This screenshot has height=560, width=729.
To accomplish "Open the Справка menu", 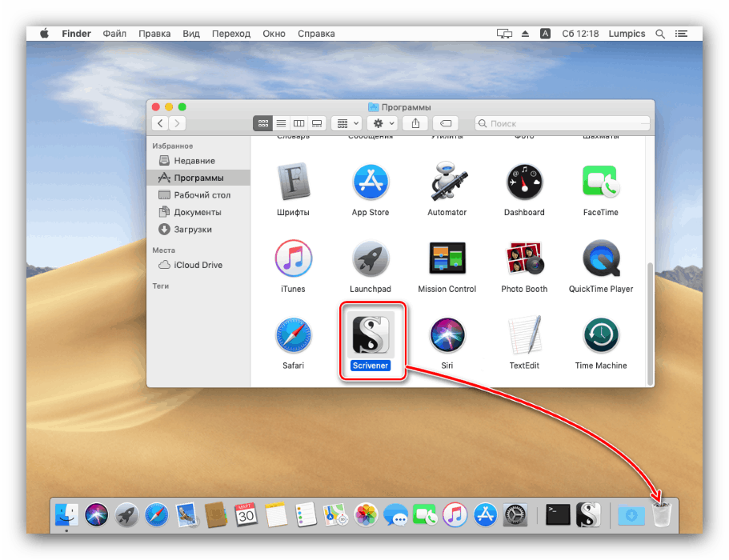I will pos(316,34).
